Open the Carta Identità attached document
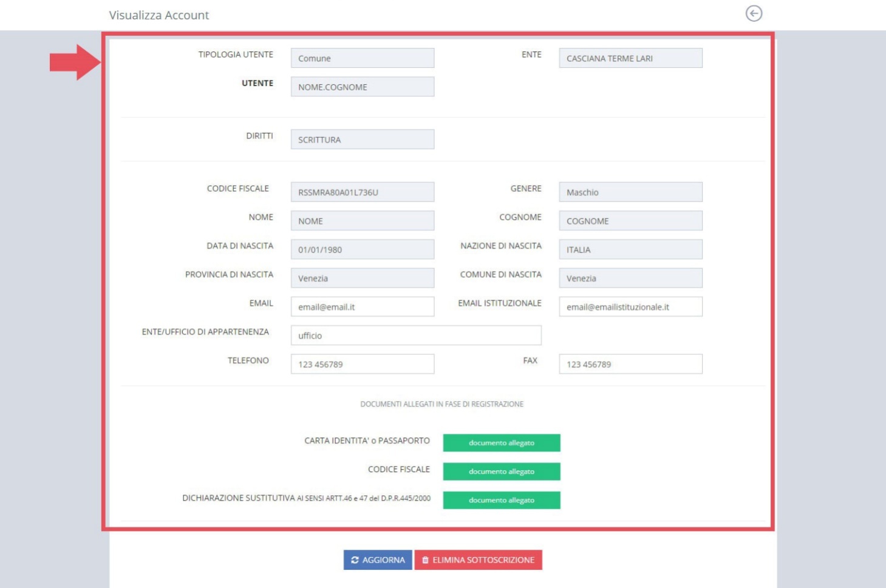The image size is (886, 588). (501, 443)
